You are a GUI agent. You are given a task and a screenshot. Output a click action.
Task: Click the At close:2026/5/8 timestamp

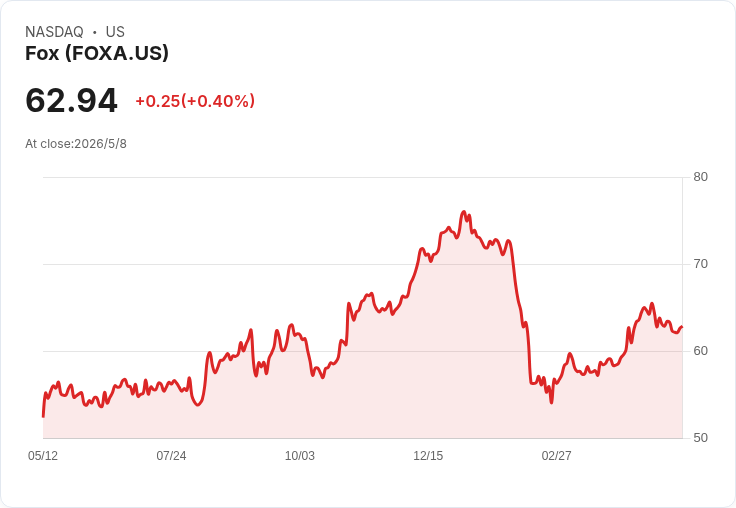(76, 144)
